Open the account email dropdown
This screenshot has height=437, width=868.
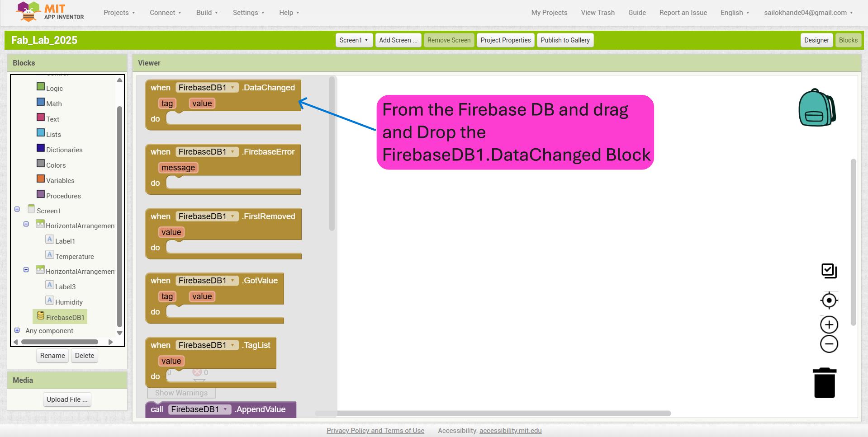point(808,13)
